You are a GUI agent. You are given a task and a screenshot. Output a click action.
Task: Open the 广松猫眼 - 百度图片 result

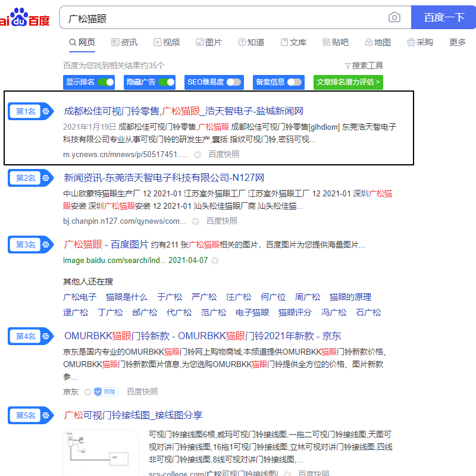pos(106,245)
